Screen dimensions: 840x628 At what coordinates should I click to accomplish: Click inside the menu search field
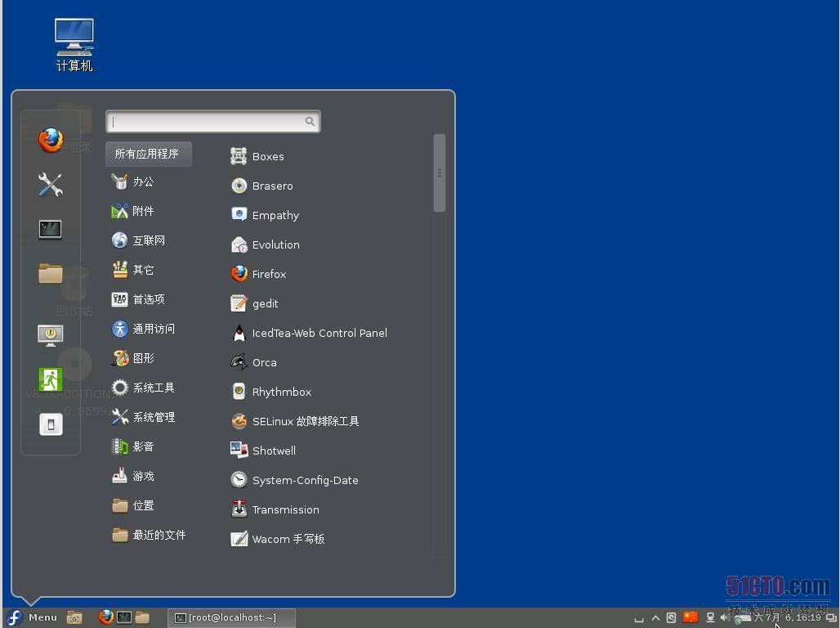pos(213,122)
